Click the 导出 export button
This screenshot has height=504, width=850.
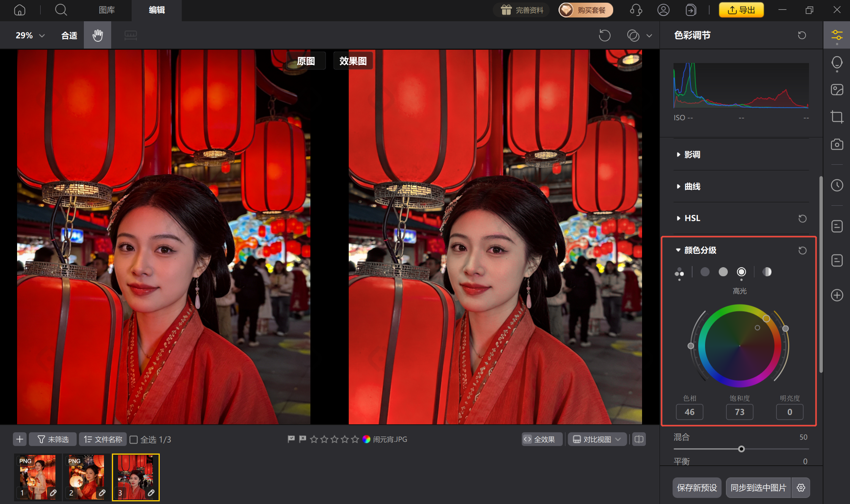click(x=741, y=10)
